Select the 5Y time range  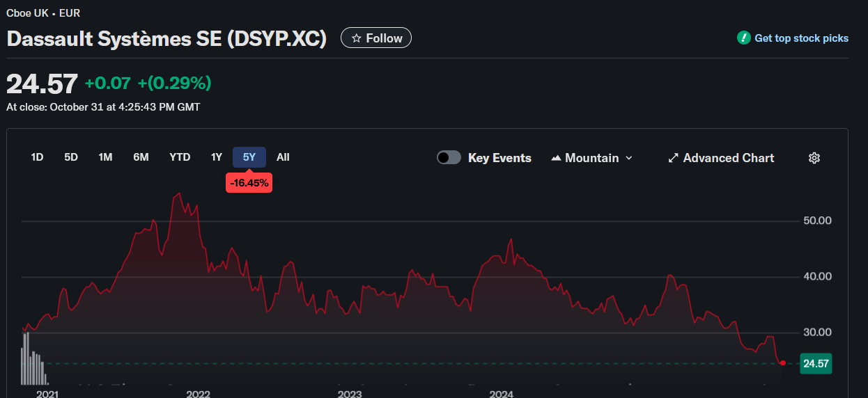pyautogui.click(x=249, y=157)
